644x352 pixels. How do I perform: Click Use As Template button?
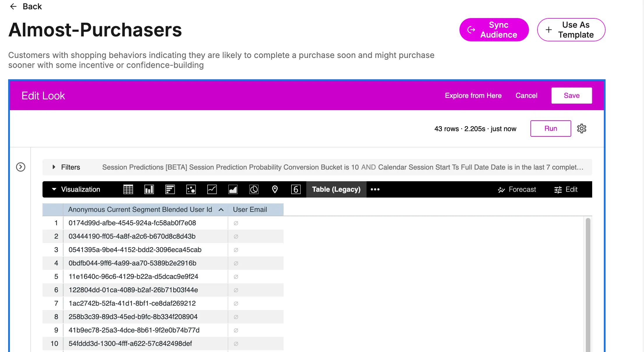(571, 30)
